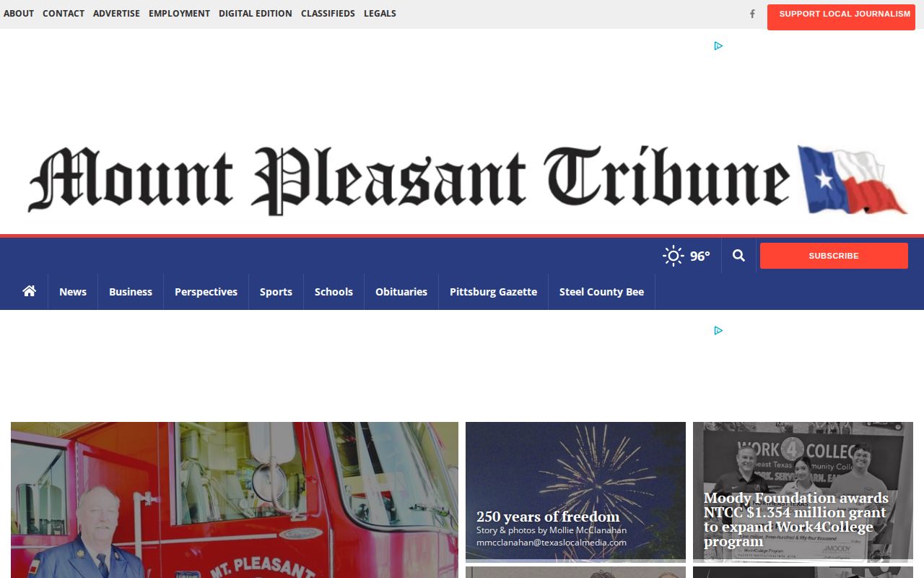924x578 pixels.
Task: Click the mmcclanahan@texaslocalmedia.com email text
Action: coord(552,543)
